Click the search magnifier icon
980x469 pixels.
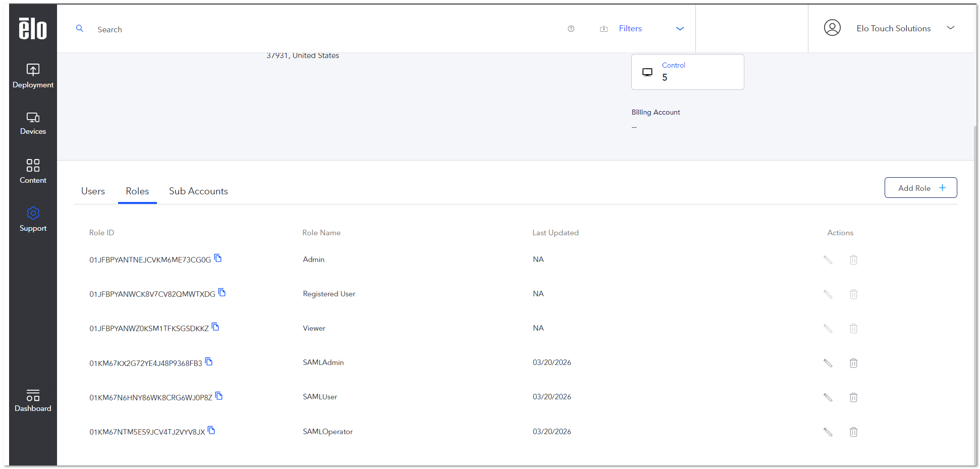coord(80,29)
